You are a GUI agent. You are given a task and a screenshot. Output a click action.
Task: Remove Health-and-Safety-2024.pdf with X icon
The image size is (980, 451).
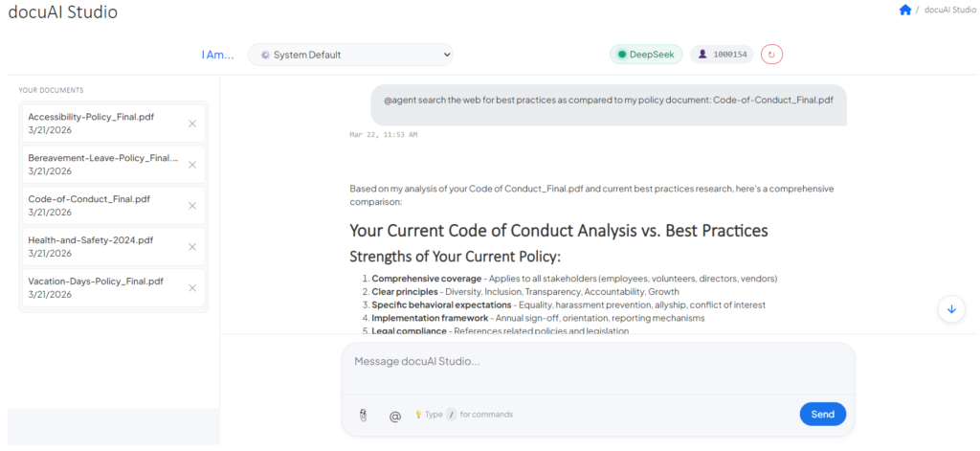pyautogui.click(x=192, y=247)
